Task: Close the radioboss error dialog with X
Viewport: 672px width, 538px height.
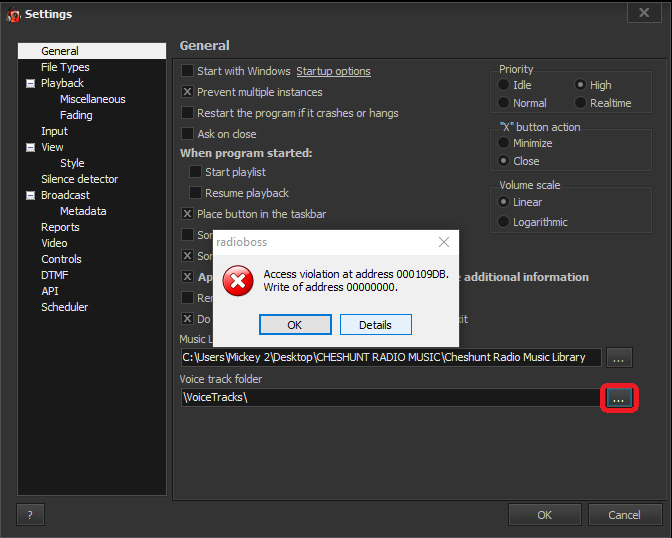Action: click(x=444, y=242)
